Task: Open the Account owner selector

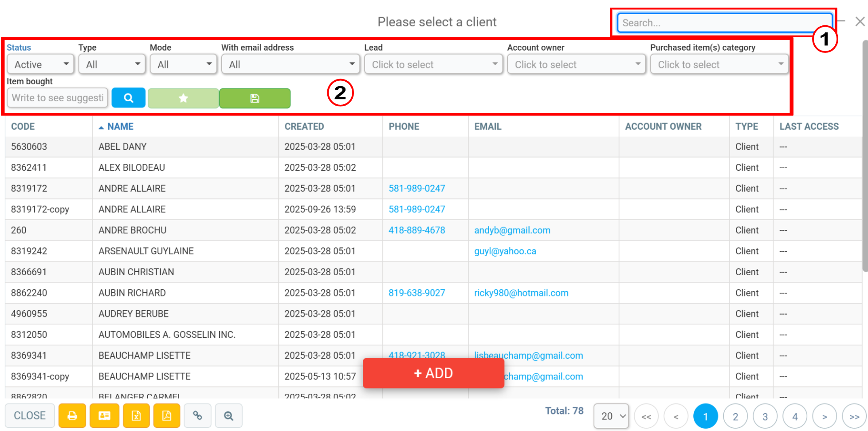Action: pos(577,64)
